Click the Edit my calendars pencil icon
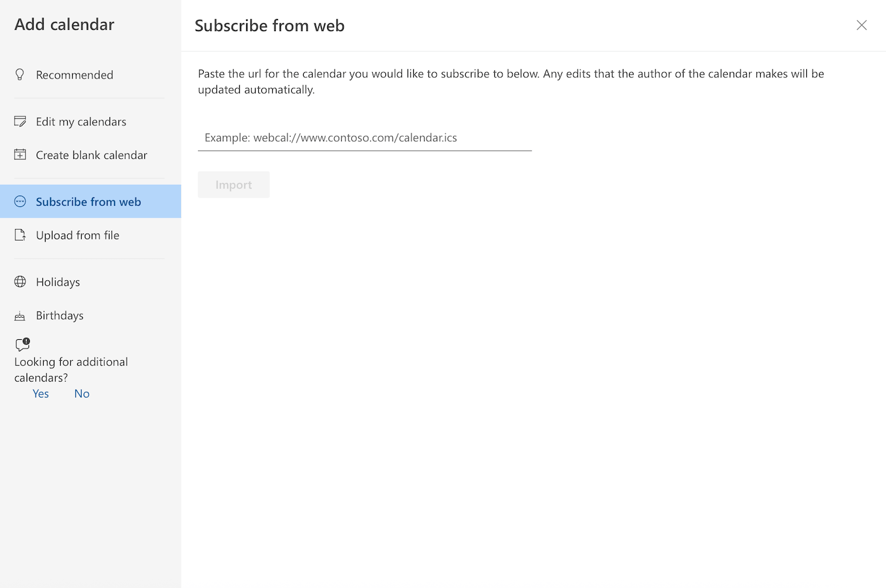 pos(20,121)
